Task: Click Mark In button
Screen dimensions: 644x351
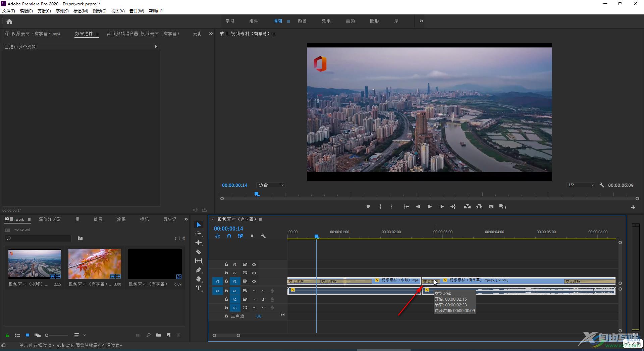Action: pos(380,207)
